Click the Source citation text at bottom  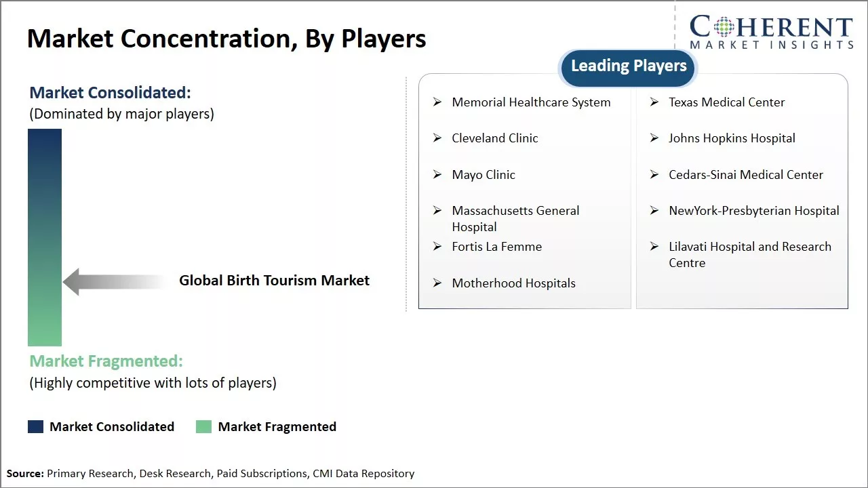point(210,474)
